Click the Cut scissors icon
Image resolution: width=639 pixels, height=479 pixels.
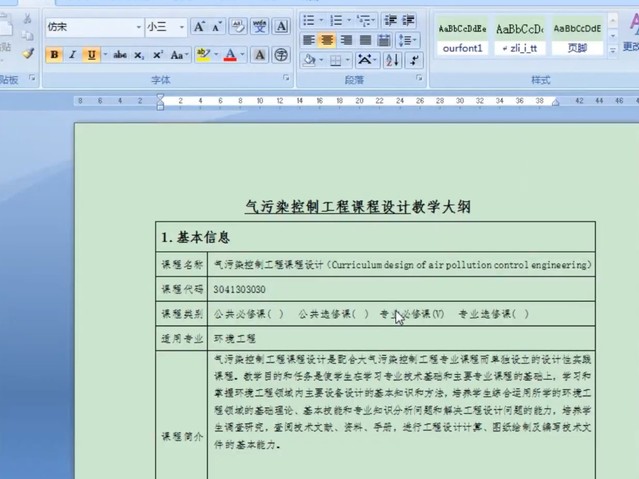(x=27, y=19)
